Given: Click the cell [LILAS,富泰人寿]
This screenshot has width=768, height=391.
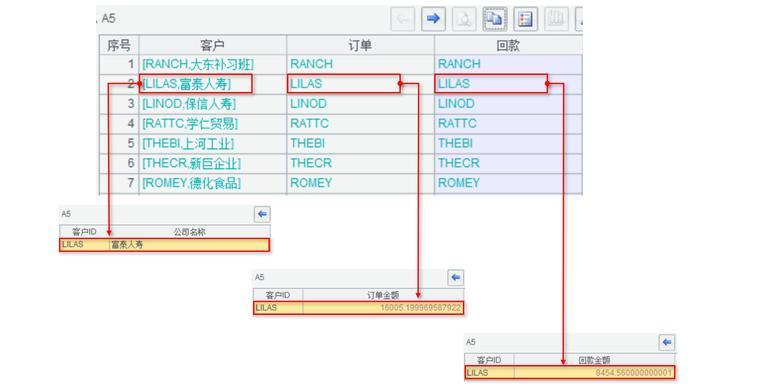Looking at the screenshot, I should click(213, 84).
